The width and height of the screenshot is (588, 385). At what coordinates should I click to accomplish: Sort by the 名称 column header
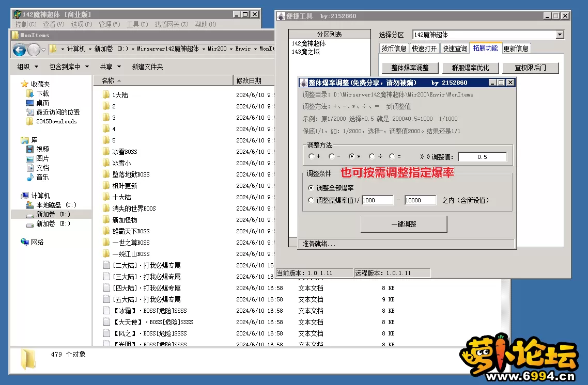163,81
